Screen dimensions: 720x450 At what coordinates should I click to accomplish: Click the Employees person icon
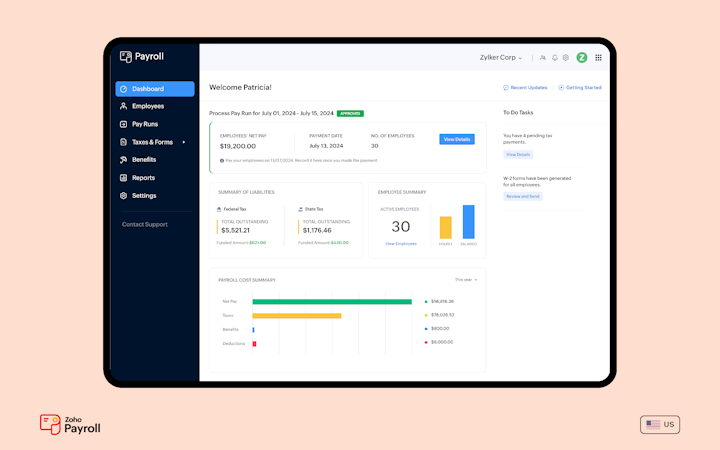point(124,106)
